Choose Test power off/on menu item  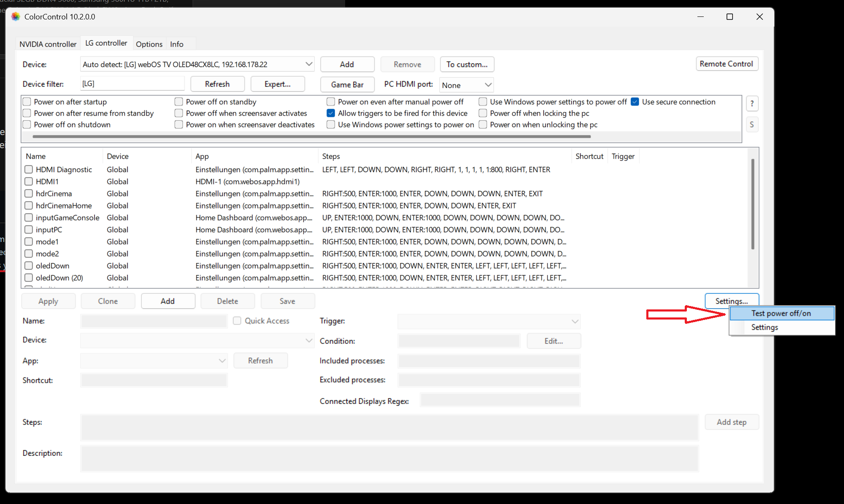point(781,313)
